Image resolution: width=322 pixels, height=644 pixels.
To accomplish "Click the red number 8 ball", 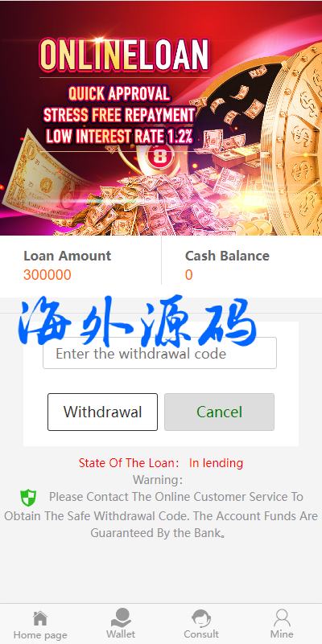I will [159, 156].
